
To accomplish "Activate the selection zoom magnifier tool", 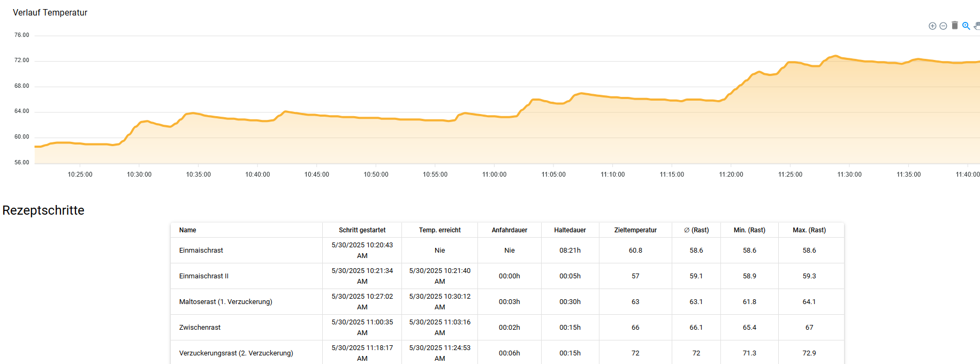I will pos(966,26).
